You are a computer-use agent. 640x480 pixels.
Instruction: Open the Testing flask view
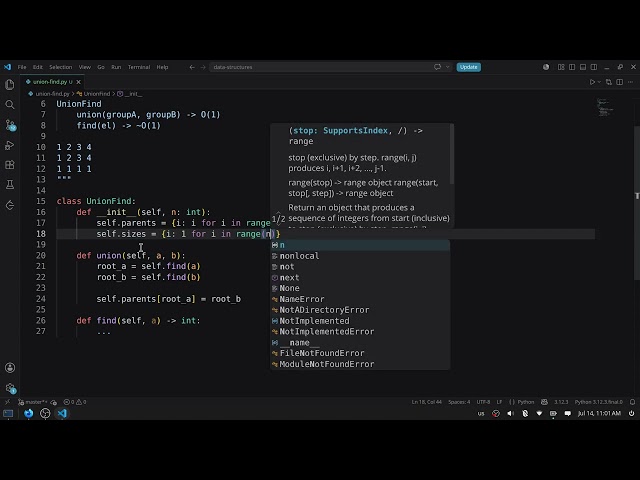(x=10, y=185)
